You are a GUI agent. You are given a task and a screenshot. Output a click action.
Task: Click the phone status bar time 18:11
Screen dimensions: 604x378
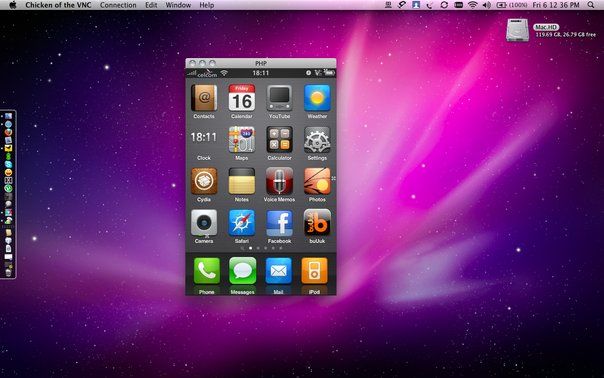pyautogui.click(x=261, y=73)
